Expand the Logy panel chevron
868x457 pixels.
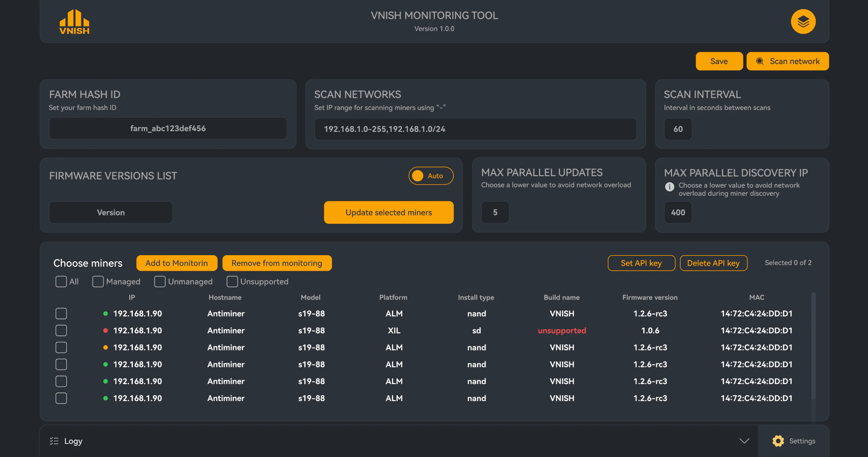pos(744,441)
